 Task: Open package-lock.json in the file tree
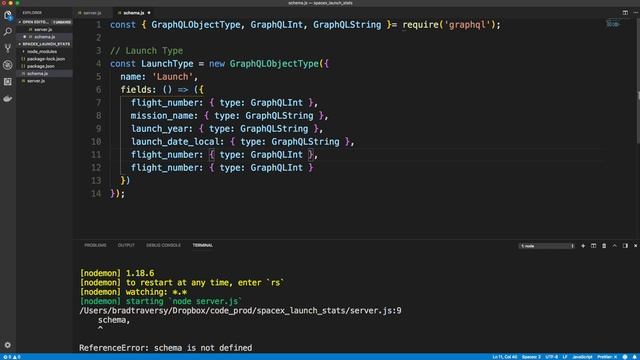[x=46, y=59]
